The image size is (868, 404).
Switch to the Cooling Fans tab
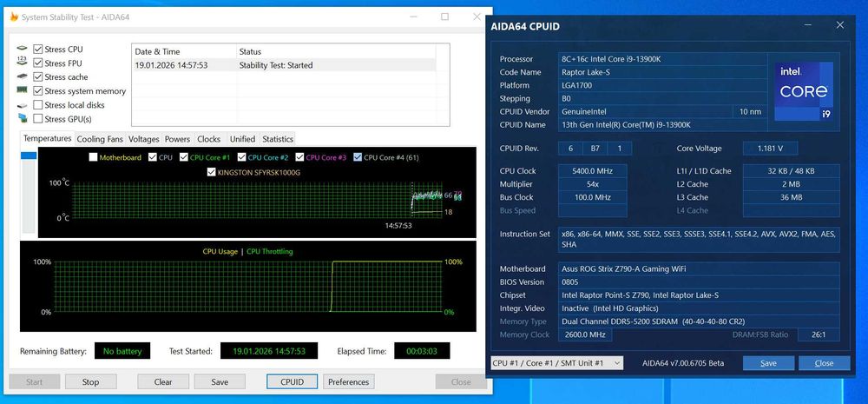click(100, 139)
